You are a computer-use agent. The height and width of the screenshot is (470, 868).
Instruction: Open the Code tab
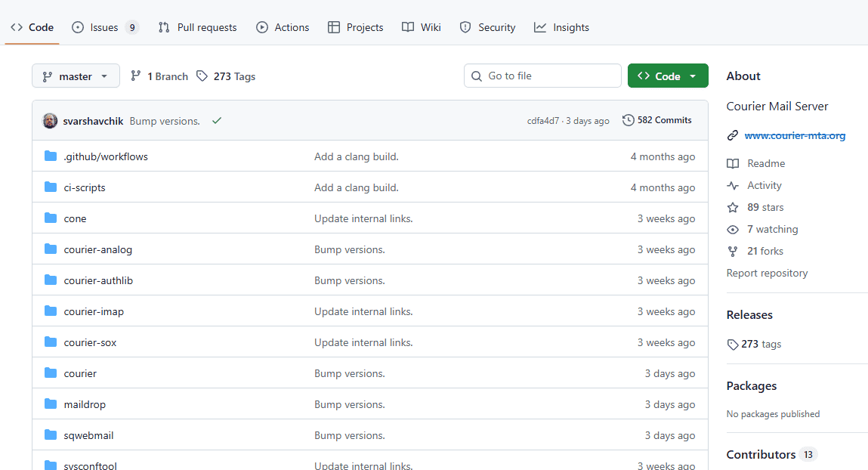pyautogui.click(x=32, y=27)
